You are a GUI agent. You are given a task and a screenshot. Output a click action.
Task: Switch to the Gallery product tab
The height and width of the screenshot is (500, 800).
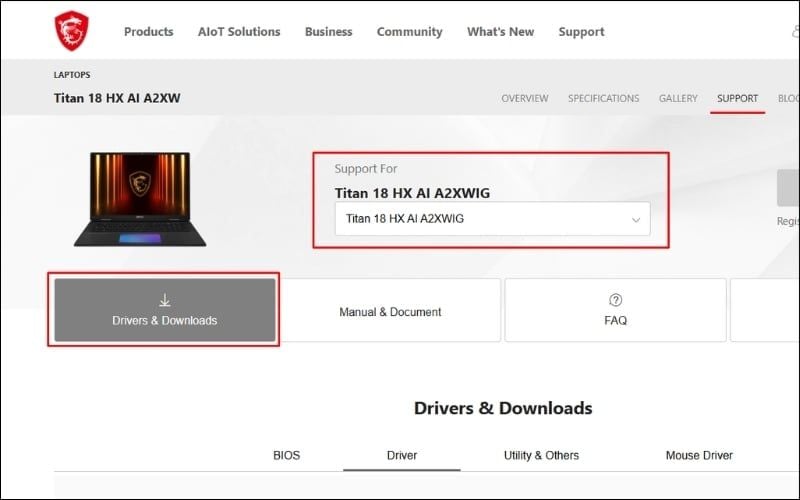pos(678,98)
